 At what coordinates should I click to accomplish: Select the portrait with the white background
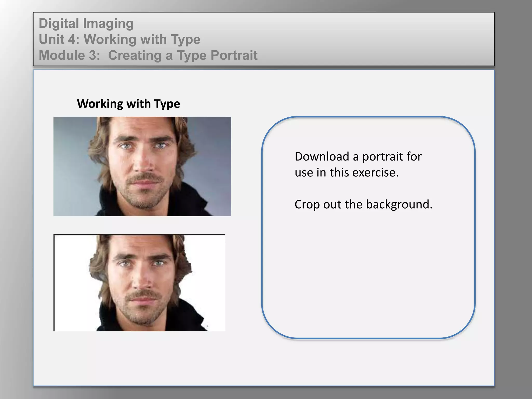[139, 283]
